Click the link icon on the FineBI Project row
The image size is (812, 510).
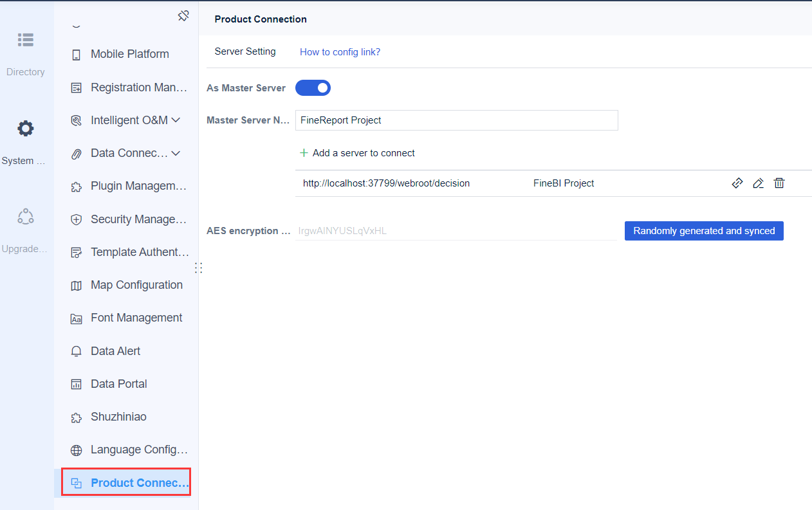tap(737, 183)
